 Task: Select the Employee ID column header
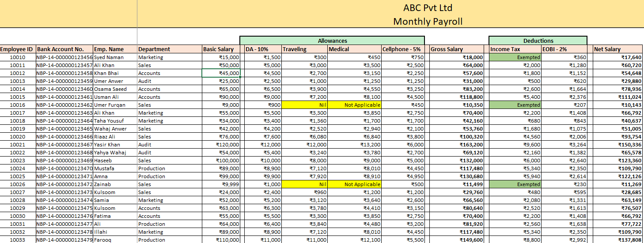click(18, 49)
